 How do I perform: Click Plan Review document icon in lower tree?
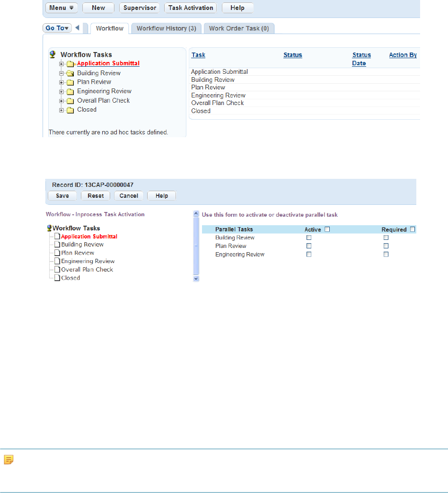pos(57,253)
